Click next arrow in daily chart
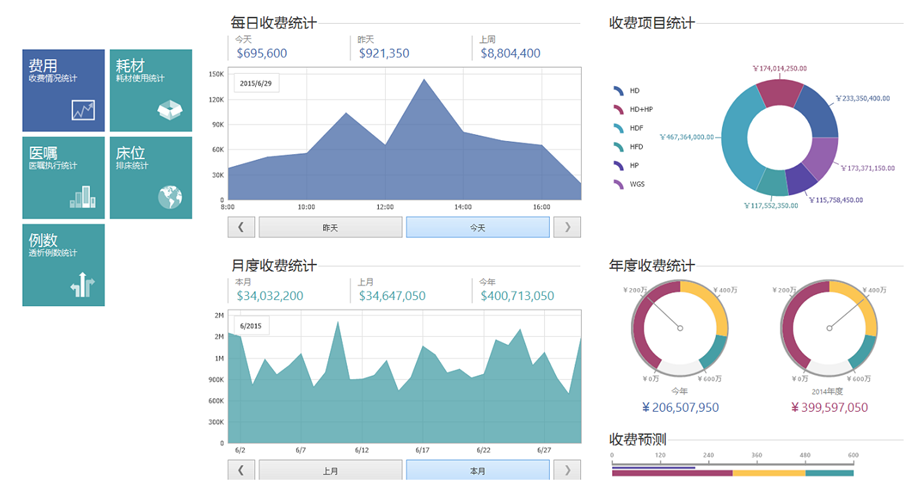The image size is (918, 488). (568, 227)
